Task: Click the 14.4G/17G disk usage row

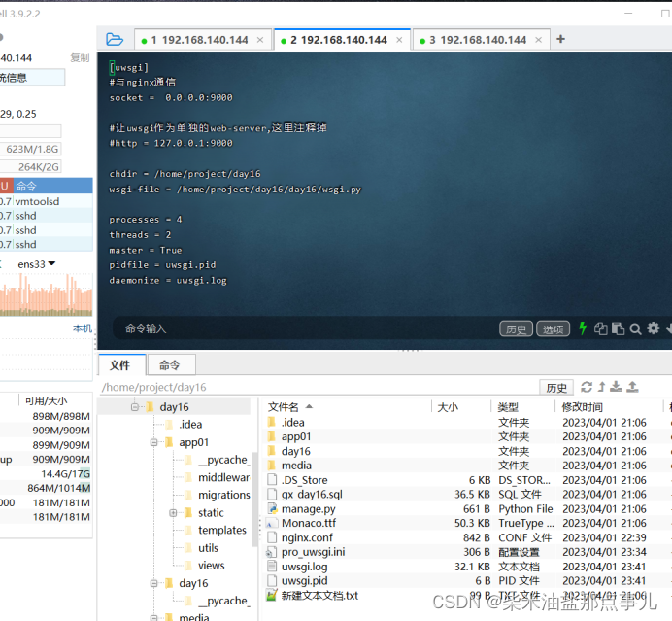Action: pos(47,473)
